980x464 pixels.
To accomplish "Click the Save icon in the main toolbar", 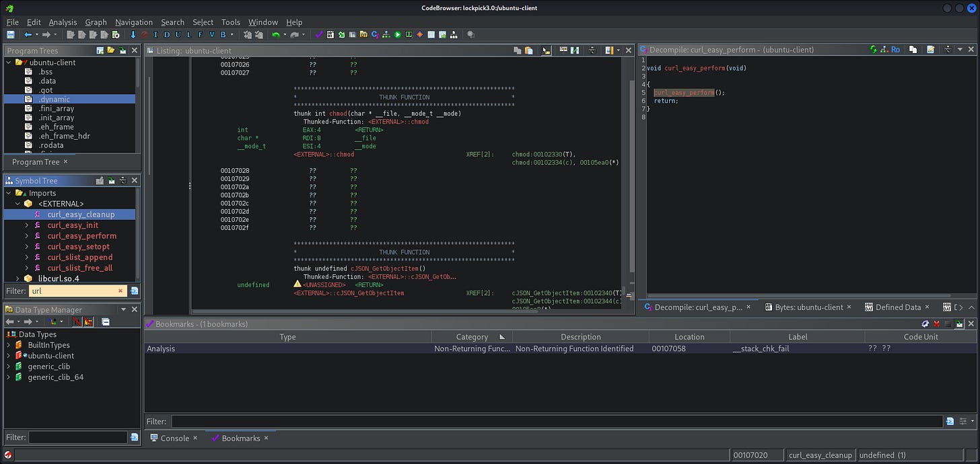I will [x=10, y=34].
